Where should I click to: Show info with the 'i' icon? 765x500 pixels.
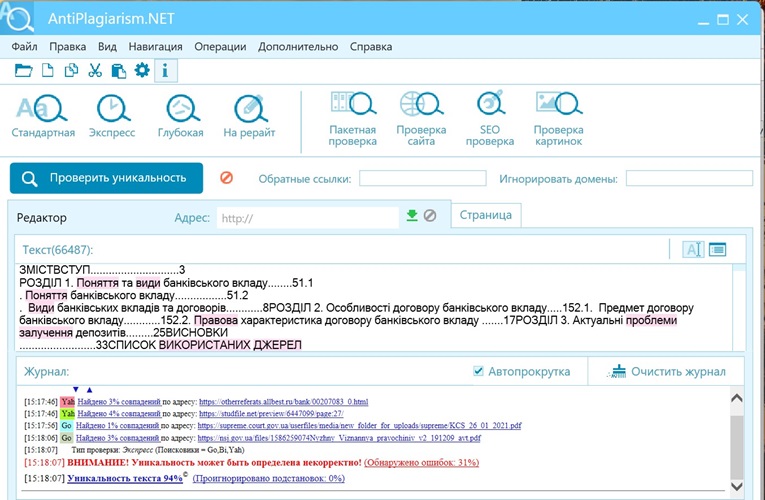[165, 71]
